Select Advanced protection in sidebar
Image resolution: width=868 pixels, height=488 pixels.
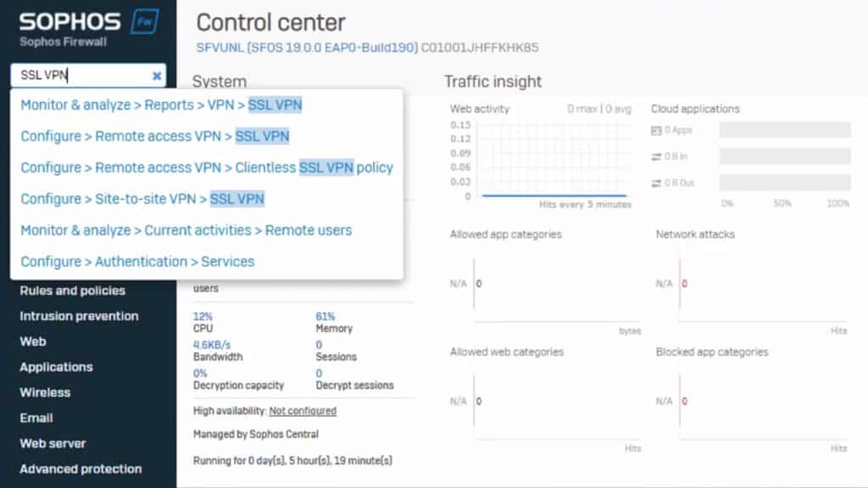81,469
